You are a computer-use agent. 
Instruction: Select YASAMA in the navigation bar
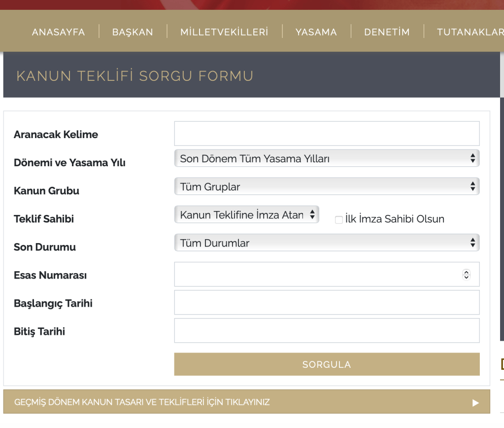[x=316, y=32]
